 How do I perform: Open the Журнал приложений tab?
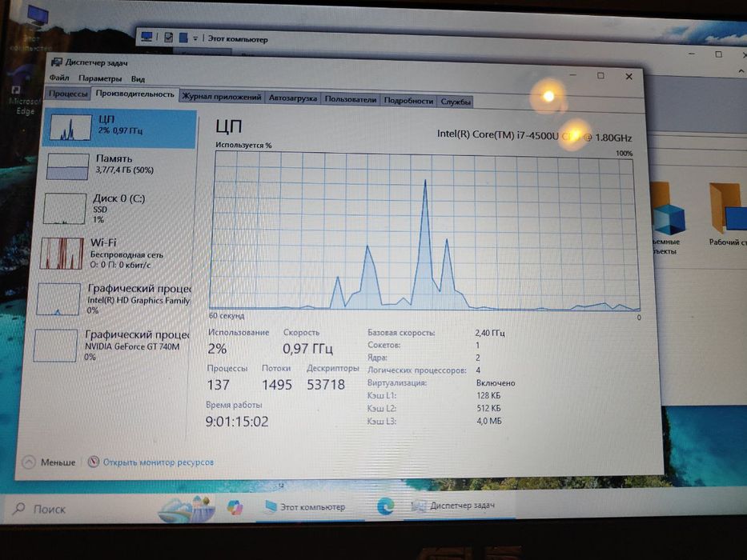tap(222, 97)
